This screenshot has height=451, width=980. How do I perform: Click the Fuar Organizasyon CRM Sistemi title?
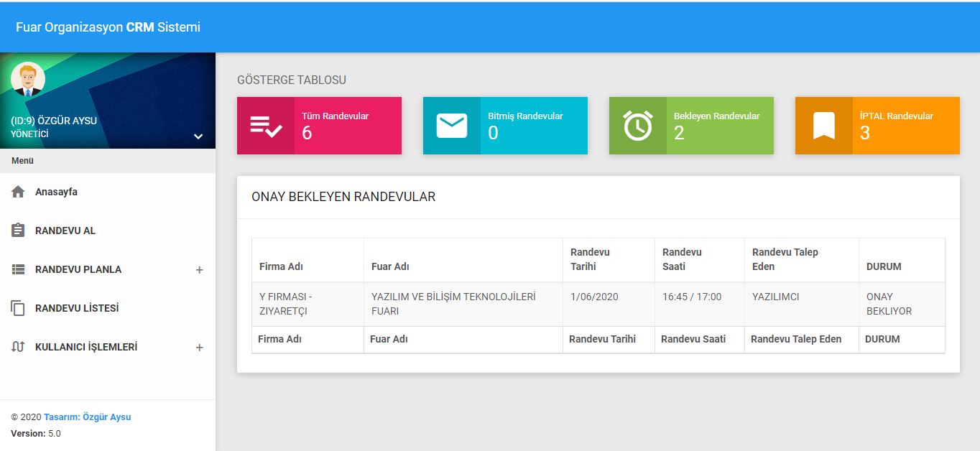108,27
